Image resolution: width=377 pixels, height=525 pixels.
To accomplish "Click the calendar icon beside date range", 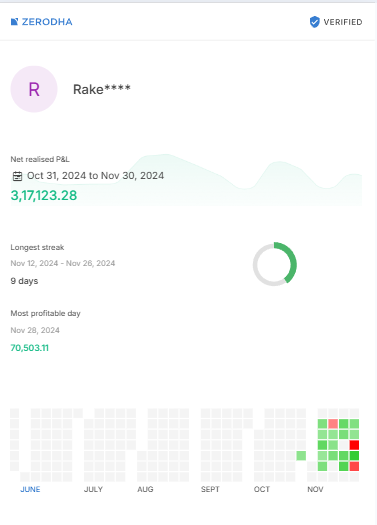I will [17, 176].
